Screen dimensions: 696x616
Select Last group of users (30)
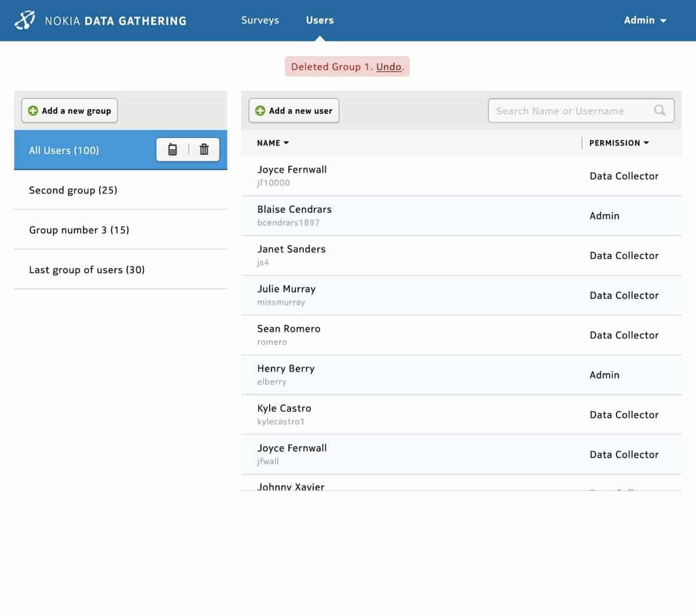[x=121, y=270]
